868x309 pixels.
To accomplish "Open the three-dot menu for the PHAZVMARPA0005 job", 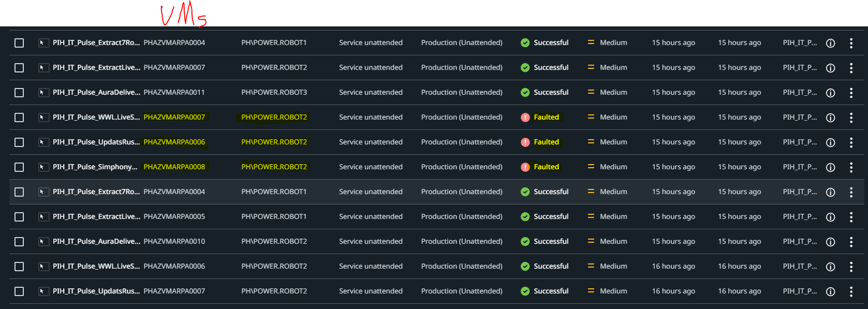I will (x=851, y=217).
